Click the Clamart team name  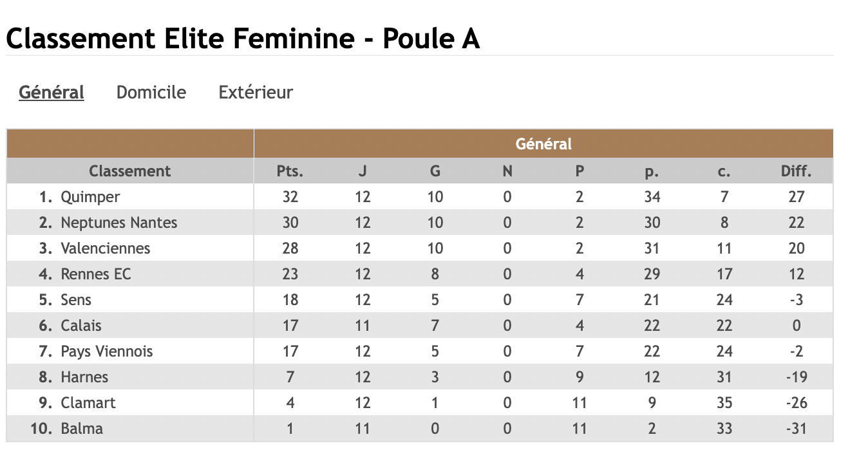pyautogui.click(x=88, y=403)
